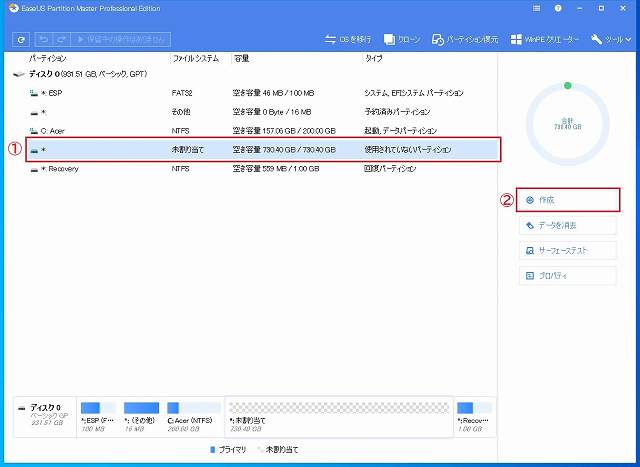The height and width of the screenshot is (467, 640).
Task: Click the drive icon beside ディスク 0 header
Action: click(19, 74)
